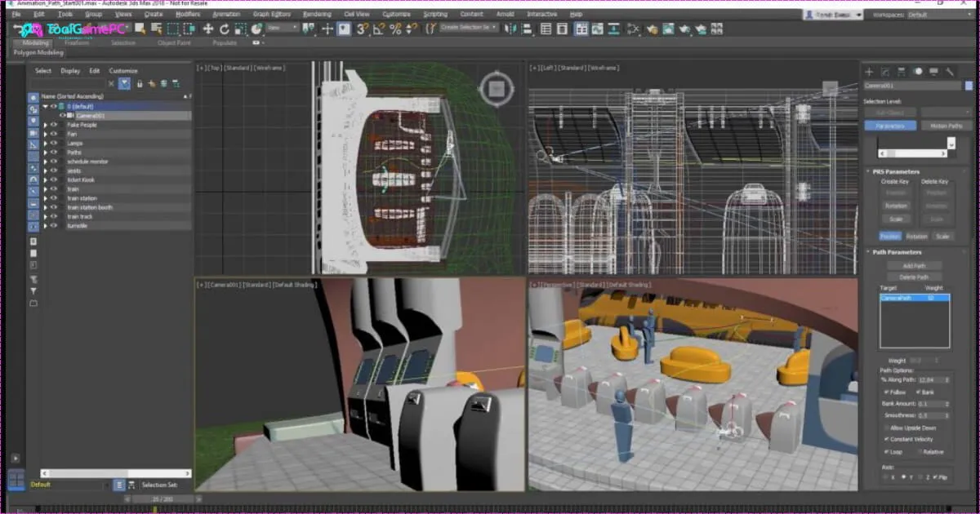Image resolution: width=980 pixels, height=514 pixels.
Task: Open the Create tab (plus icon) in command panel
Action: (x=869, y=72)
